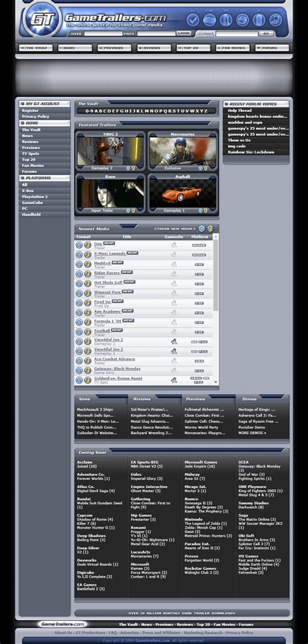Image resolution: width=308 pixels, height=644 pixels.
Task: Open Playstation 2 platform link in sidebar
Action: 35,196
